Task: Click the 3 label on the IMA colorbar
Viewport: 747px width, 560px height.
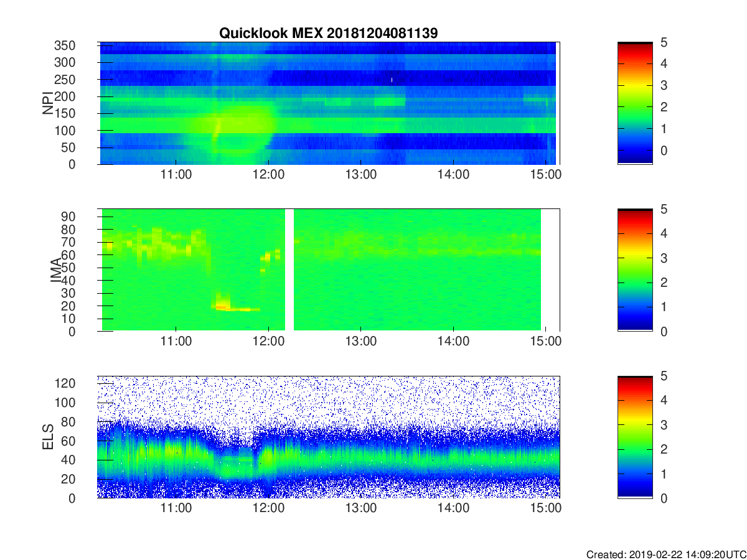Action: pos(663,258)
